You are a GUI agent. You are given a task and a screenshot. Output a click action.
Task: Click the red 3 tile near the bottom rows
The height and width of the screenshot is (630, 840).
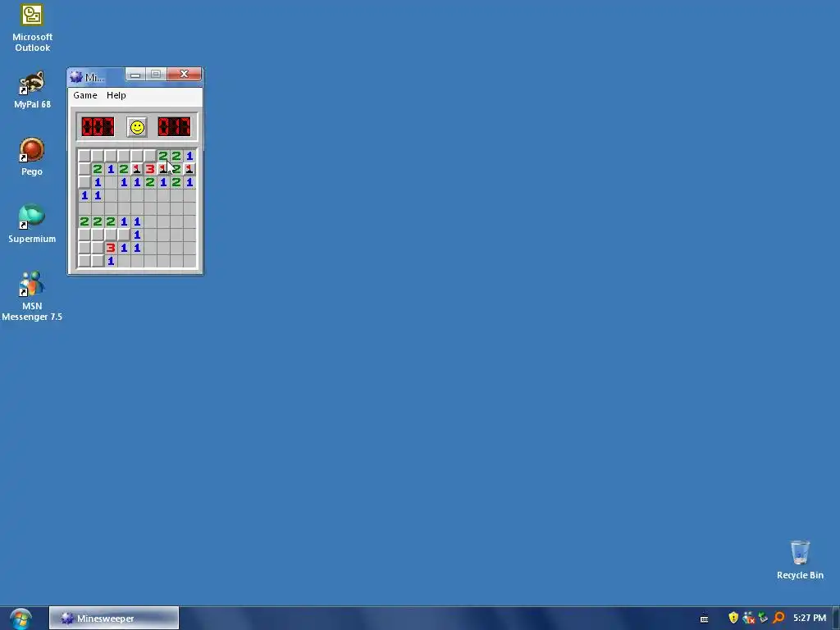tap(111, 248)
